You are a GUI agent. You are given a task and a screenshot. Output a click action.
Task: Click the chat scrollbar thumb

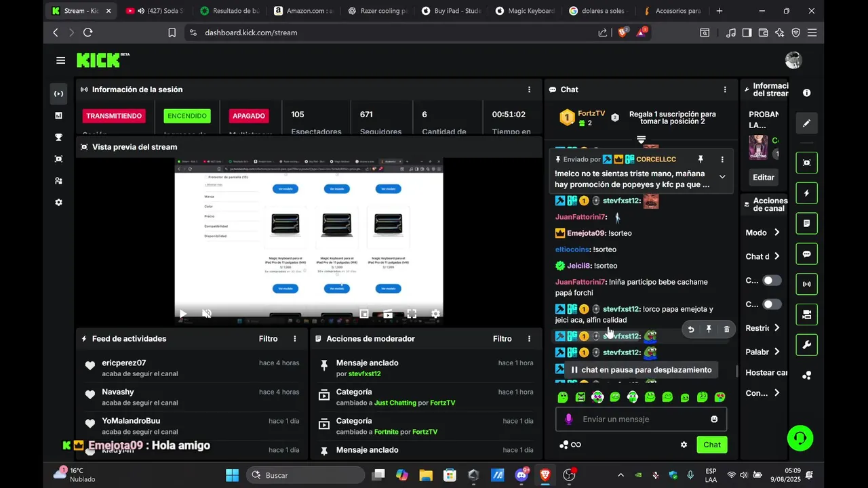[736, 371]
